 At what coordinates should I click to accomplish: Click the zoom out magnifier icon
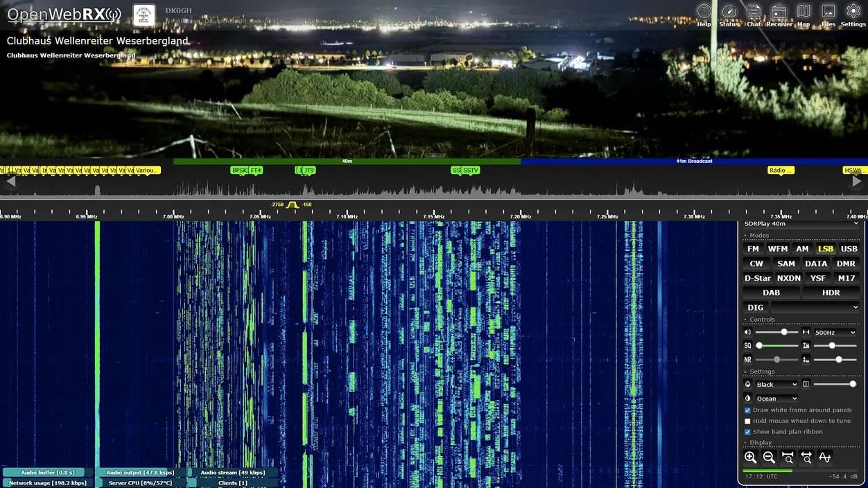click(x=769, y=458)
